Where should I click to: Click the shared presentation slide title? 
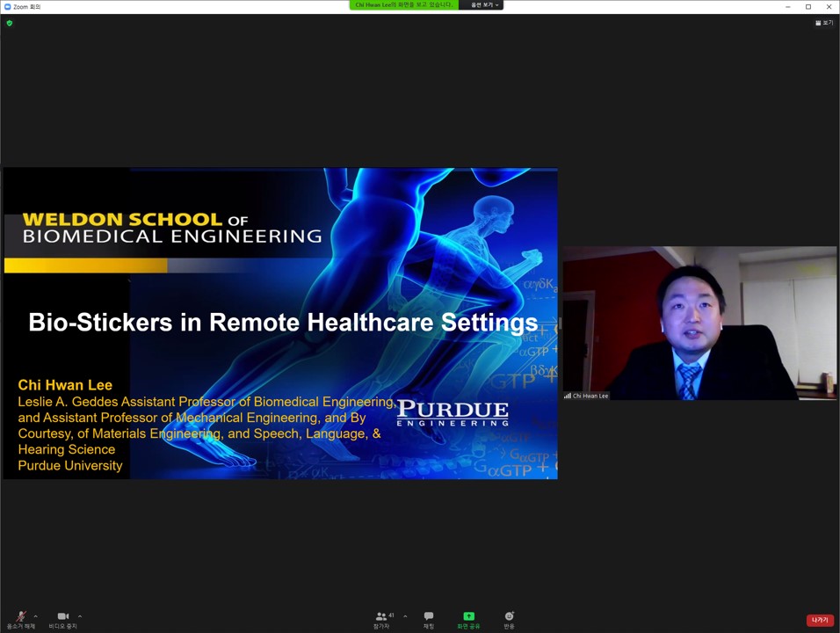282,323
